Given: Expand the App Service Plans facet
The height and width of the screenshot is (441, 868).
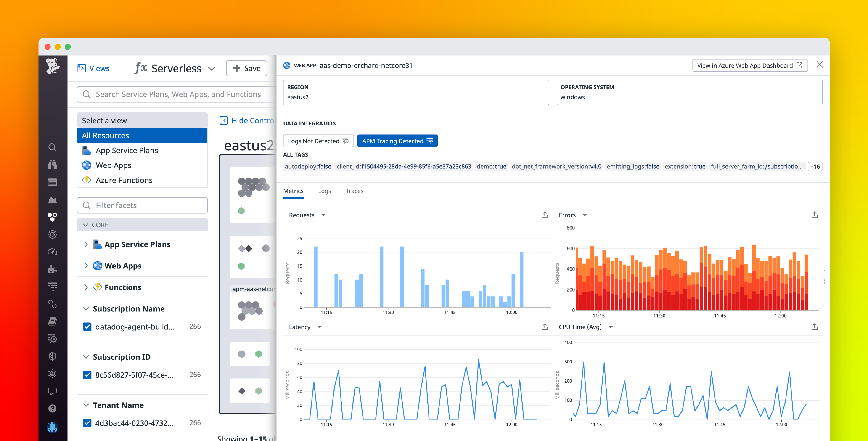Looking at the screenshot, I should [86, 244].
